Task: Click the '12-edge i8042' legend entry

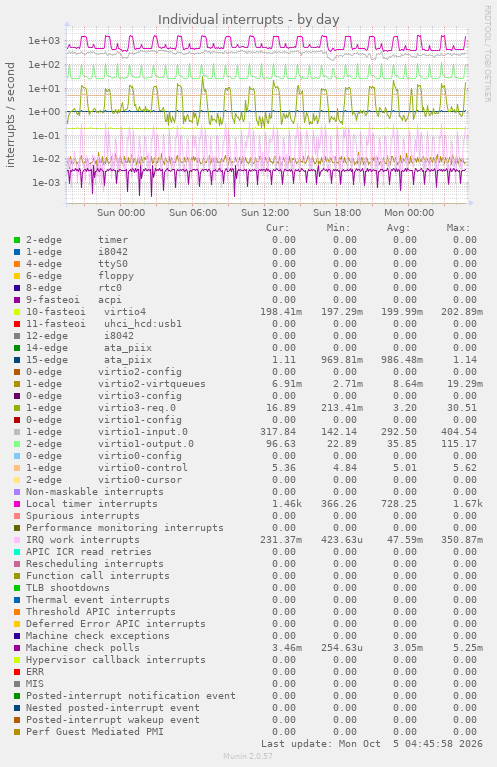Action: [80, 336]
